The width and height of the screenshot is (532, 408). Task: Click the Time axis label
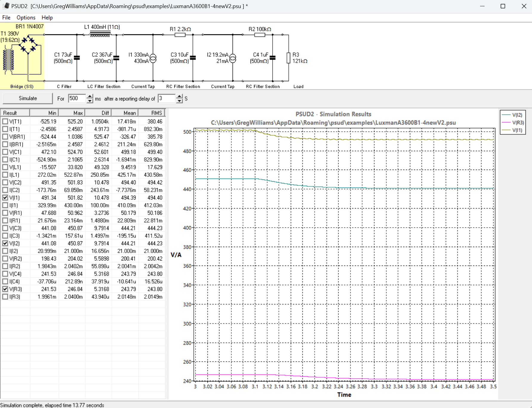(x=344, y=395)
